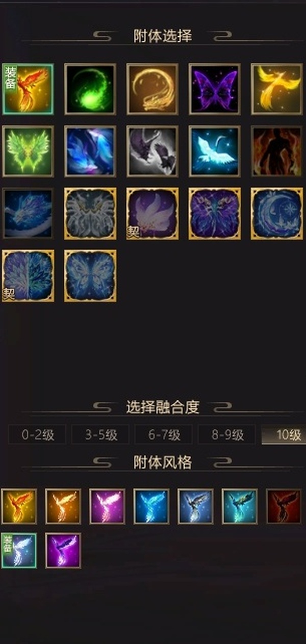Select the equipped white phoenix style
This screenshot has height=644, width=306.
click(x=19, y=551)
